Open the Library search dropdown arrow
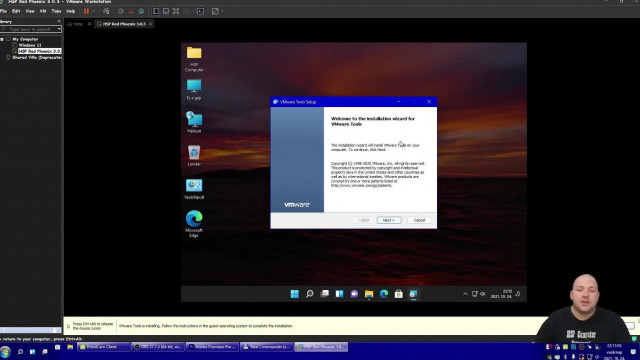 click(59, 29)
